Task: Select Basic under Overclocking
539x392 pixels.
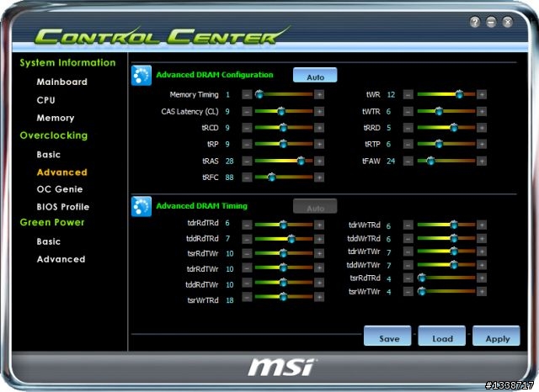Action: 49,155
